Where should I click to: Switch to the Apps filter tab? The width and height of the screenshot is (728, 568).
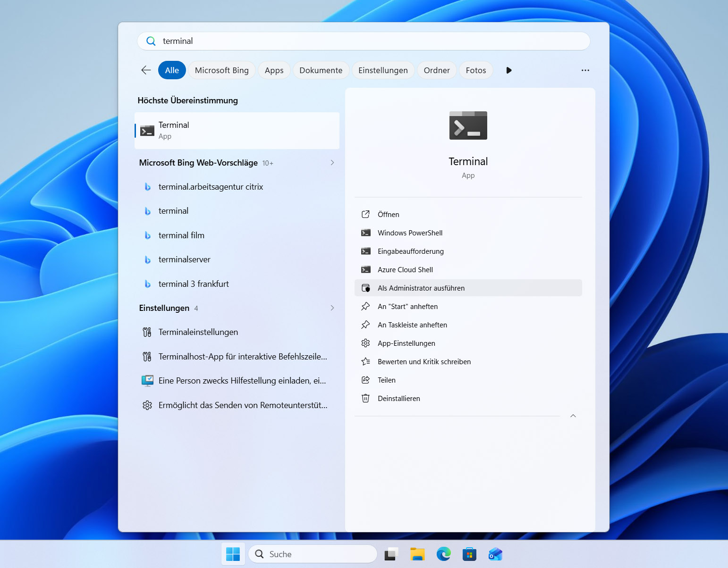pyautogui.click(x=274, y=70)
